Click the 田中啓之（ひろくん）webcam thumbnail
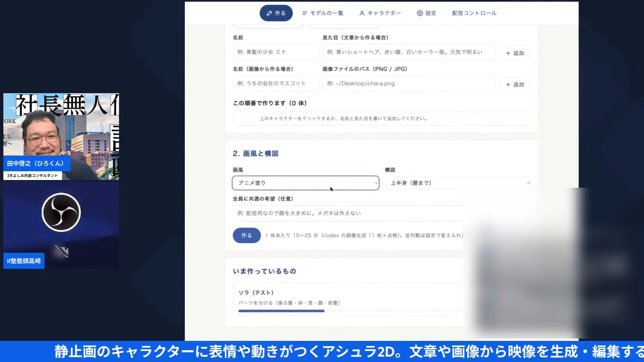This screenshot has width=644, height=362. [61, 137]
